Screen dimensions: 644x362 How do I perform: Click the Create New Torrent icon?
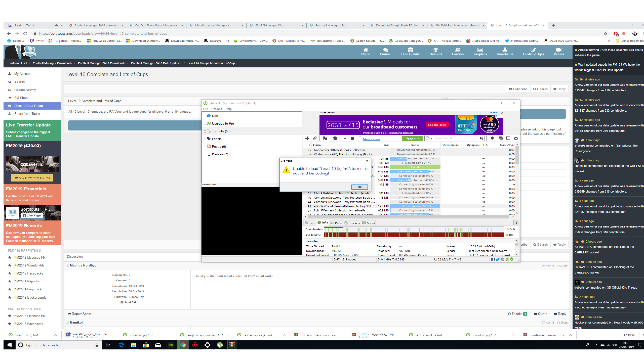(325, 139)
